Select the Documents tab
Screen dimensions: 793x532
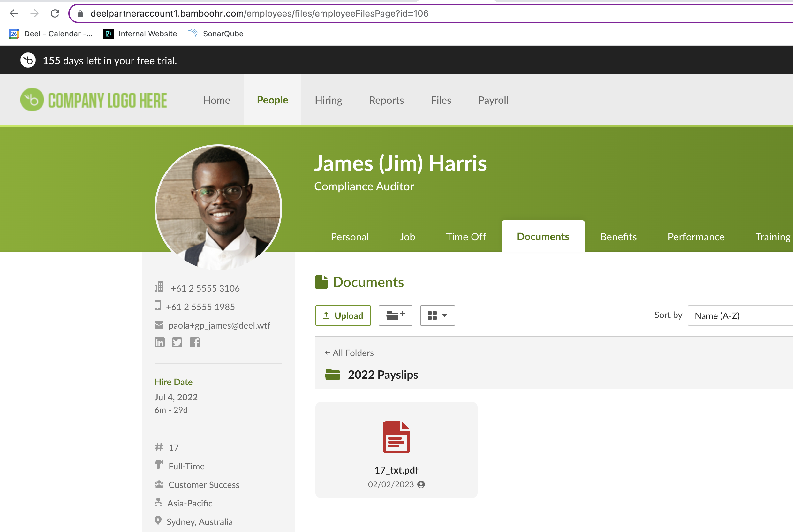[543, 237]
